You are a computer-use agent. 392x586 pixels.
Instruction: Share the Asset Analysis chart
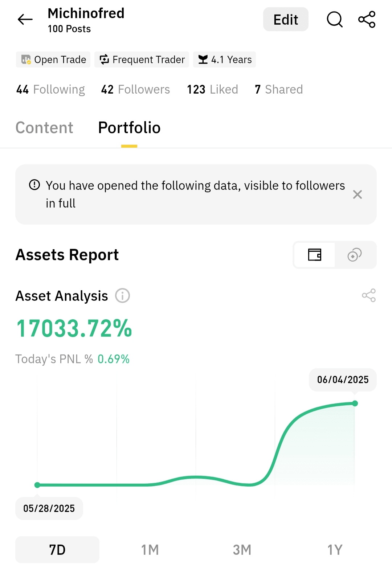pyautogui.click(x=368, y=296)
